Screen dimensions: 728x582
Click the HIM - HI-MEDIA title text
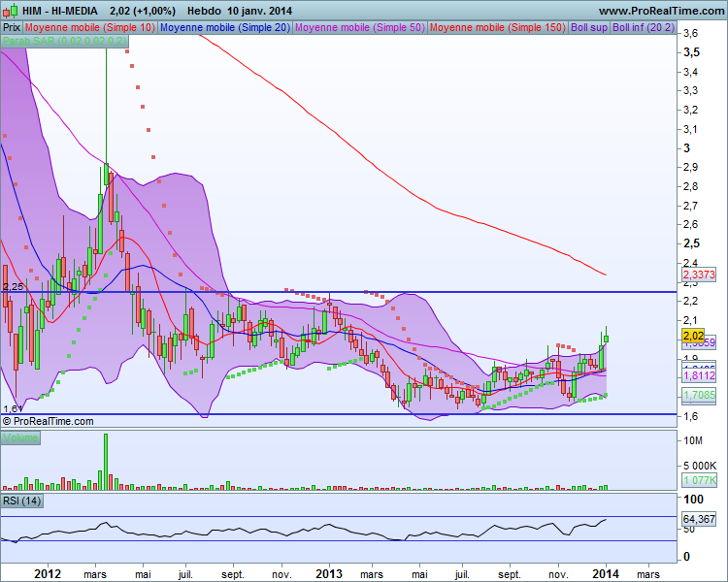click(x=60, y=11)
